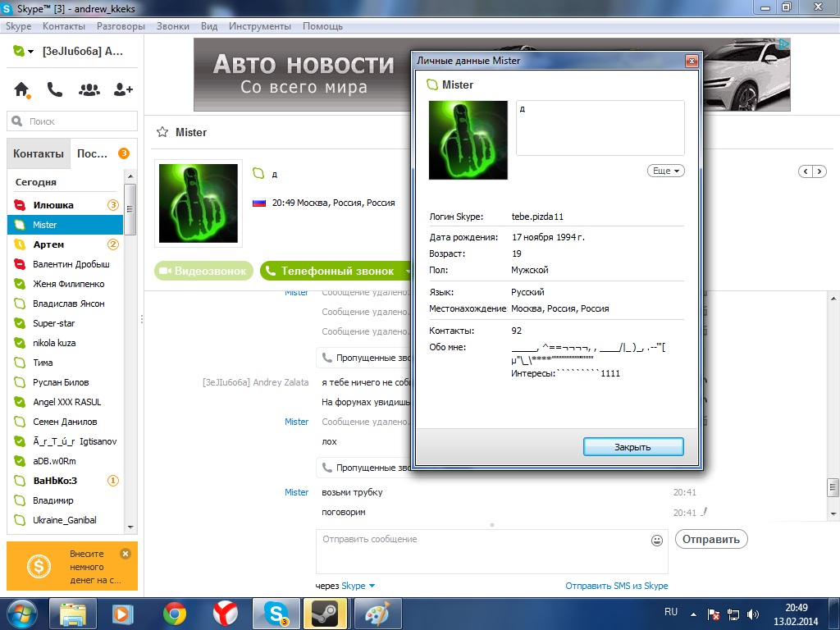
Task: Select contact Илюшка
Action: tap(66, 204)
